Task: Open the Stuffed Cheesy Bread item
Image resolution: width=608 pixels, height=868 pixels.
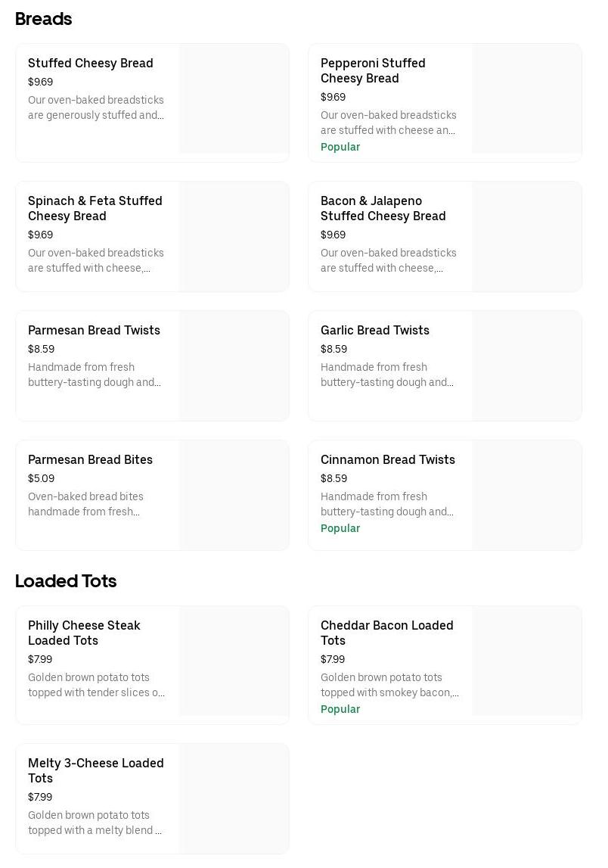Action: point(91,64)
